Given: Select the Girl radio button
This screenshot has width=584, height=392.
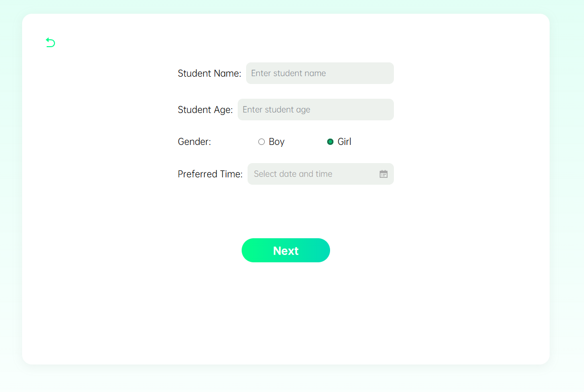Looking at the screenshot, I should point(330,141).
